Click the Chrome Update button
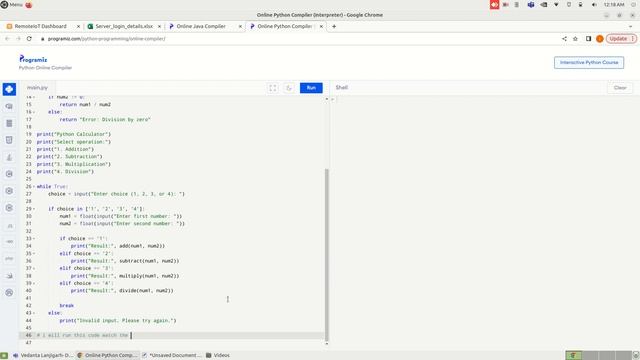Viewport: 640px width, 360px height. 621,38
